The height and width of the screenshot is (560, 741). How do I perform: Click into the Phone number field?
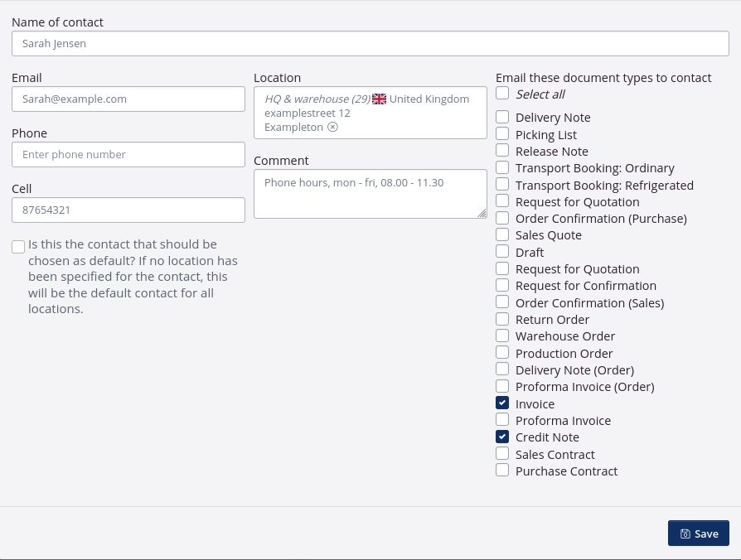tap(128, 155)
